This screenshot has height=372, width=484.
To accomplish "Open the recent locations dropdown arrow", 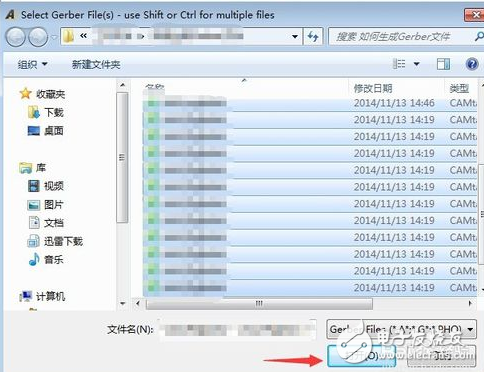I will tap(53, 37).
